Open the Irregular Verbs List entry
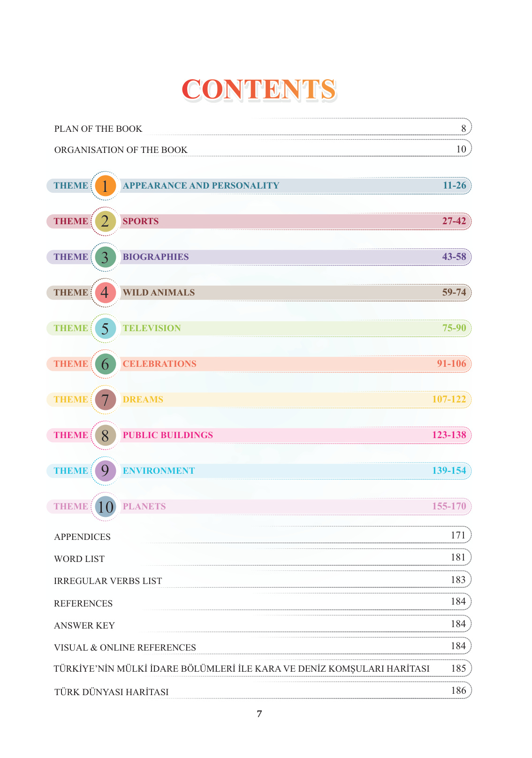Viewport: 532px width, 758px height. (x=108, y=581)
